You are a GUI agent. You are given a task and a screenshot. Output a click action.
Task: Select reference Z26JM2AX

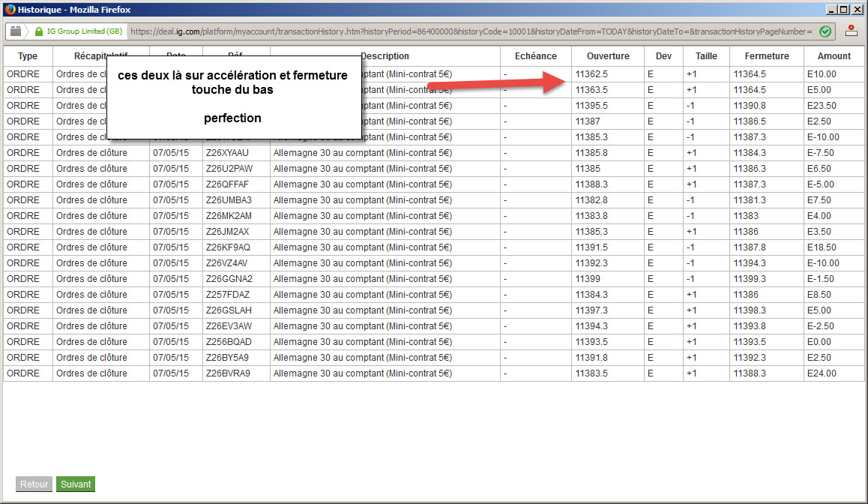pos(228,232)
